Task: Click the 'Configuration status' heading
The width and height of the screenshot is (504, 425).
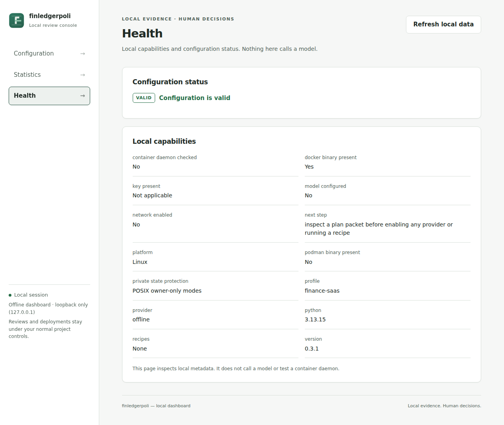Action: pyautogui.click(x=170, y=82)
